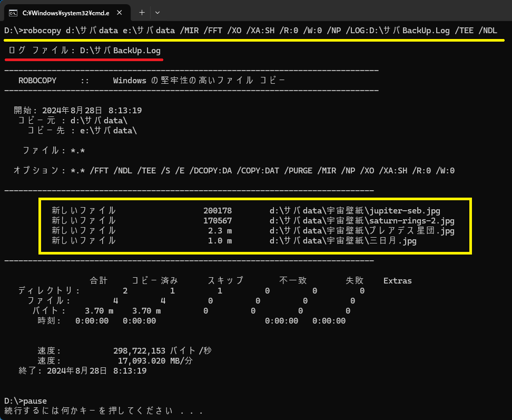This screenshot has height=420, width=512.
Task: Click the Extras column header
Action: coord(397,280)
